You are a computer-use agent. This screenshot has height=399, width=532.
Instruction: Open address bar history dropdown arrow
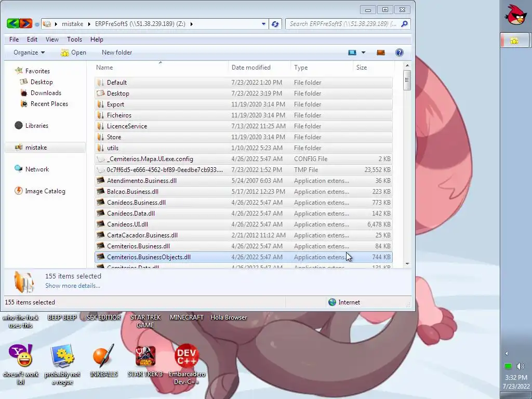click(x=263, y=24)
